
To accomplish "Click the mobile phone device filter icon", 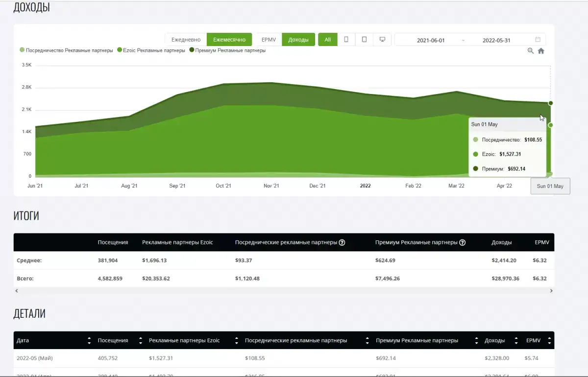I will coord(346,40).
